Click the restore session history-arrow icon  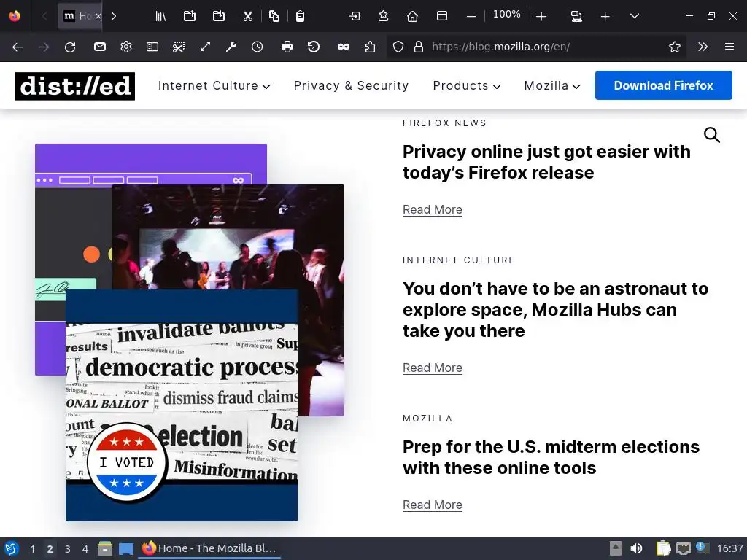314,47
